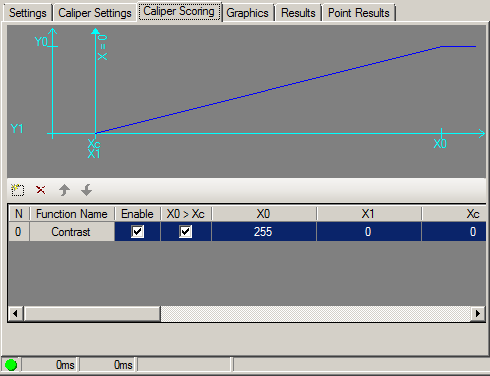
Task: Click the horizontal scrollbar thumb
Action: 92,314
